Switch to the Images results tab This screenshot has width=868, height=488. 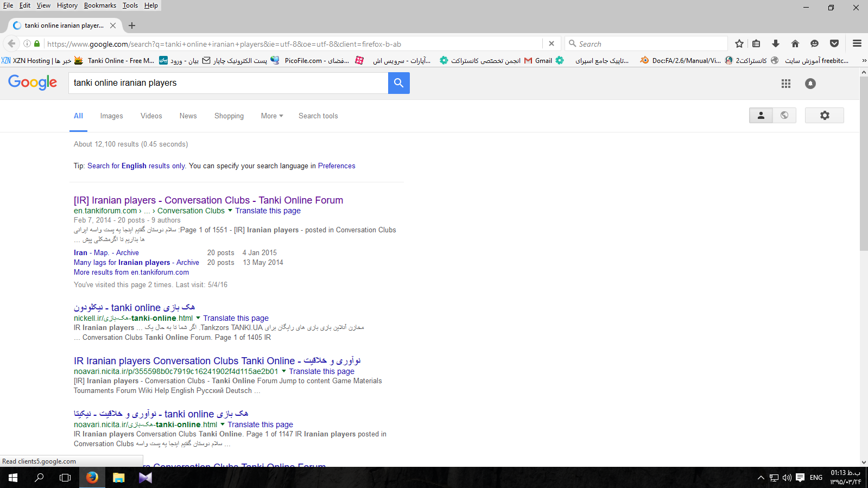point(111,116)
